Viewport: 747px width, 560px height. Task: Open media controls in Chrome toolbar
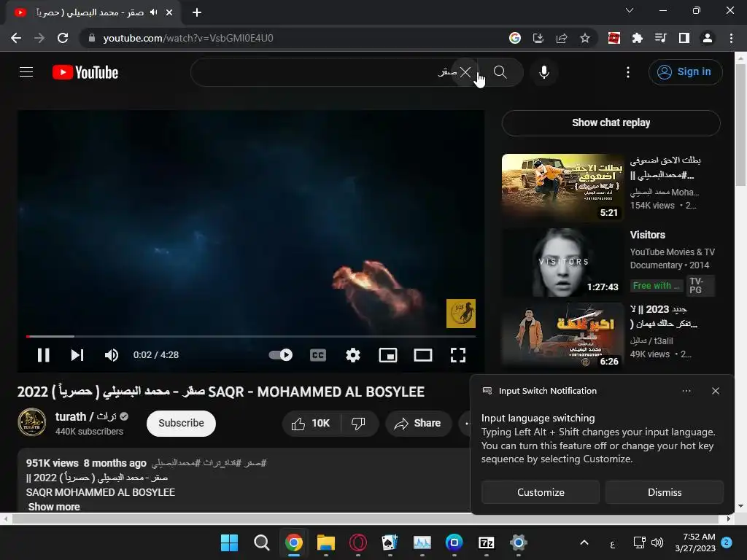661,38
